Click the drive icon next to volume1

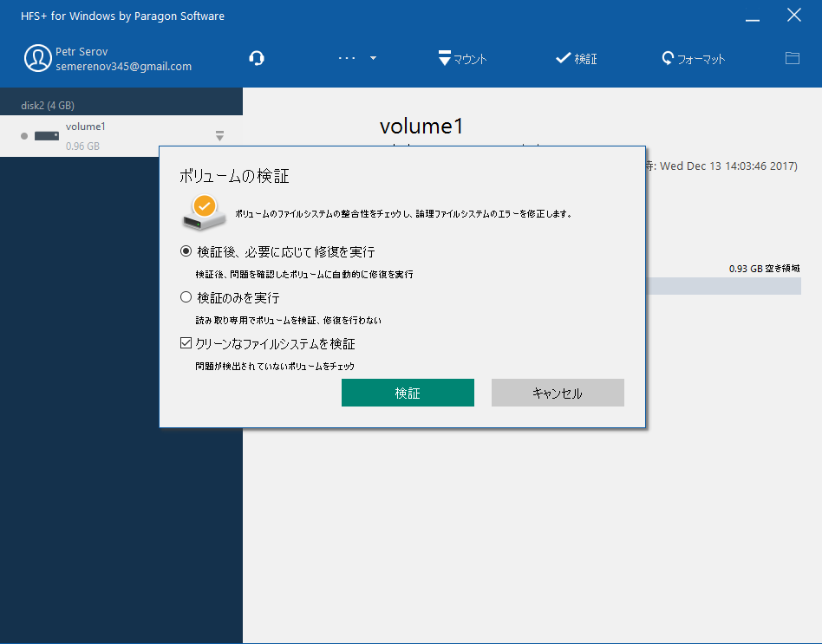[47, 136]
